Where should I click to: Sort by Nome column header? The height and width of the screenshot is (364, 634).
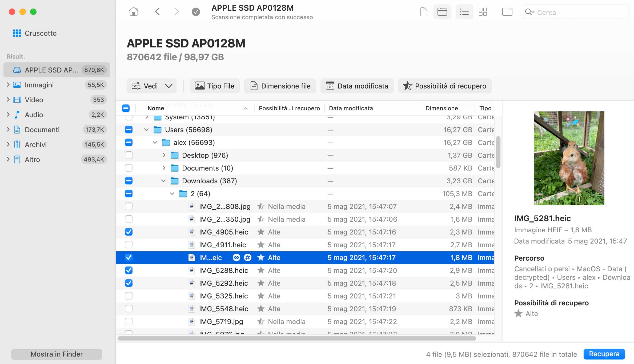195,108
